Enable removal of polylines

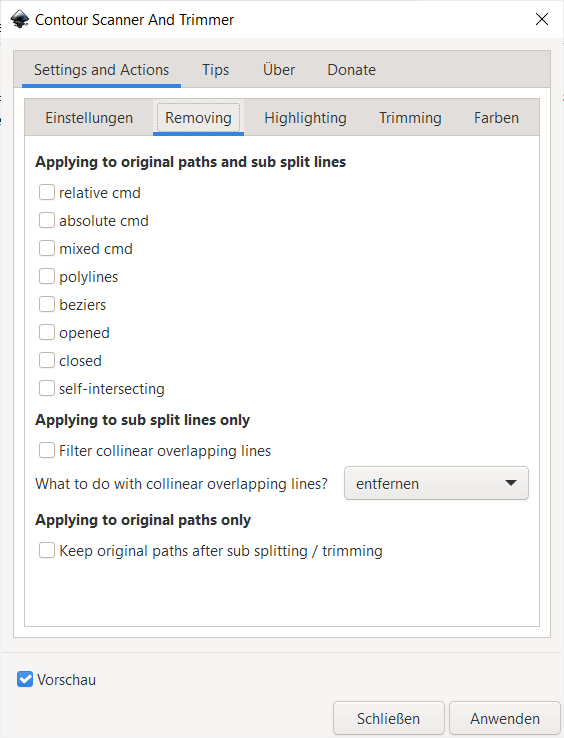[47, 276]
